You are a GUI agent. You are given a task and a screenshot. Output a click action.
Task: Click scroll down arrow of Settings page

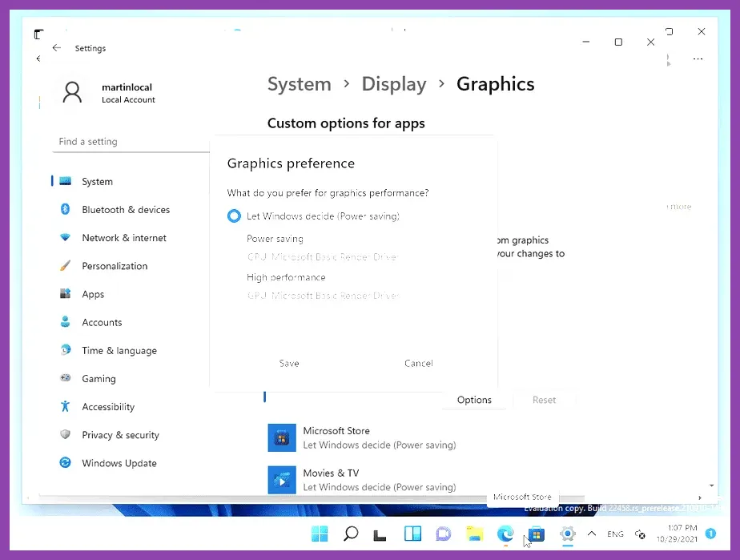point(711,485)
